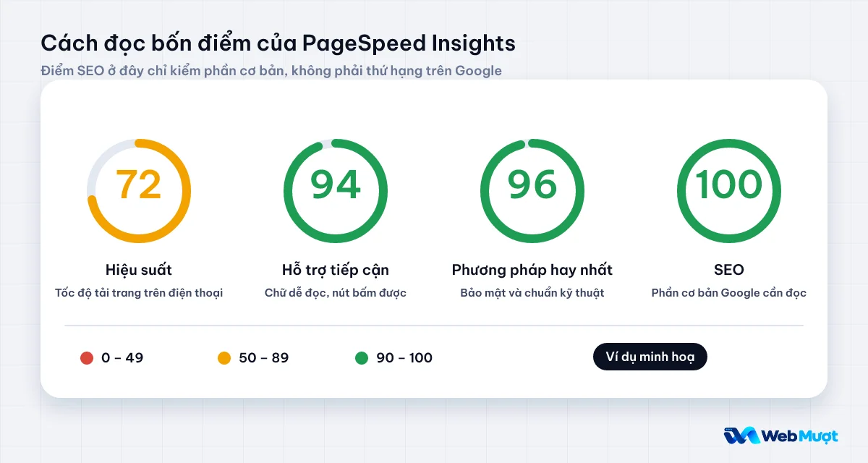Screen dimensions: 868x463
Task: Click the '0 – 49' range text
Action: (122, 357)
